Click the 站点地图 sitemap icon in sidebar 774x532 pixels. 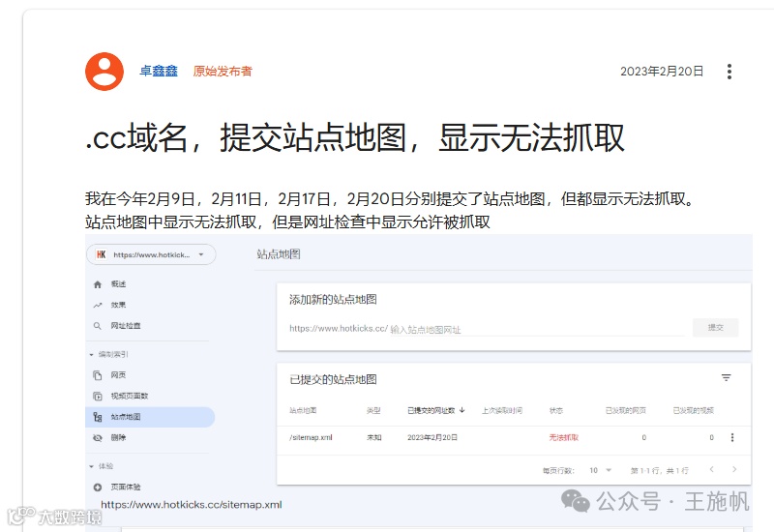coord(98,417)
